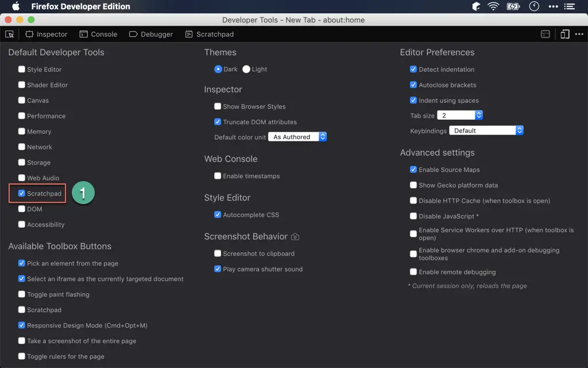This screenshot has width=588, height=368.
Task: Open the Tab size dropdown
Action: tap(460, 115)
